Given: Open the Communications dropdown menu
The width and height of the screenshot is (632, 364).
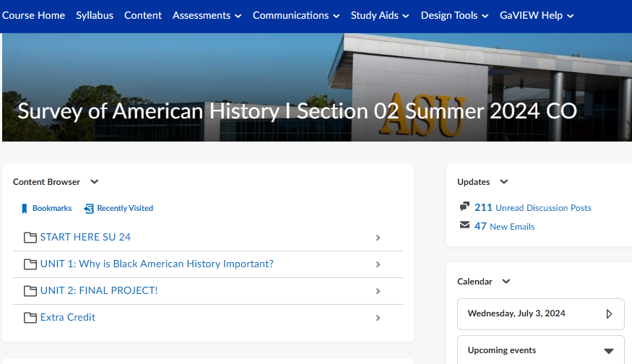Looking at the screenshot, I should tap(296, 16).
